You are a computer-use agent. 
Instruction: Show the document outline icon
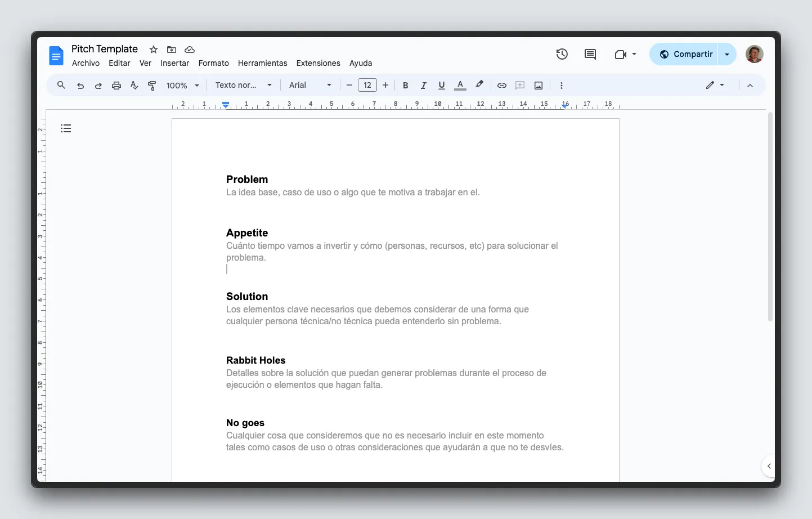(x=66, y=128)
